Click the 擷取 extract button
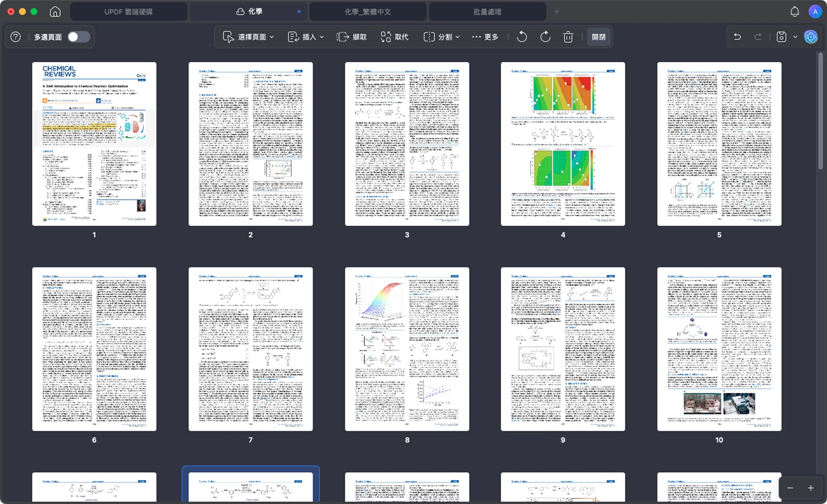The height and width of the screenshot is (504, 827). pos(352,37)
